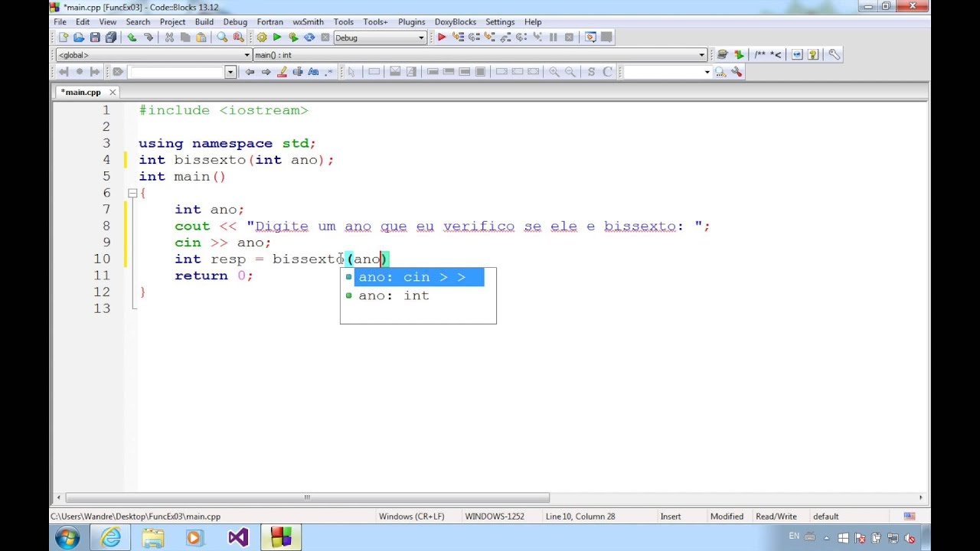Zoom in the editor with the magnifier plus icon
The width and height of the screenshot is (980, 551).
(554, 72)
